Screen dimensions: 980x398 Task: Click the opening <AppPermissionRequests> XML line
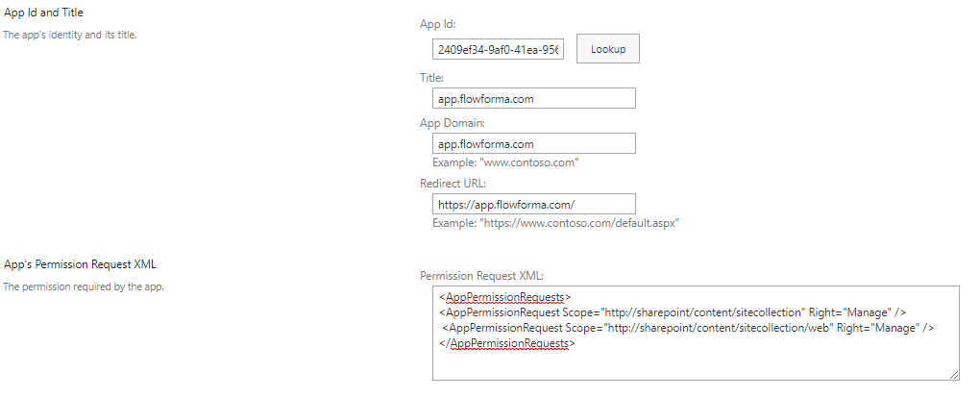[505, 297]
